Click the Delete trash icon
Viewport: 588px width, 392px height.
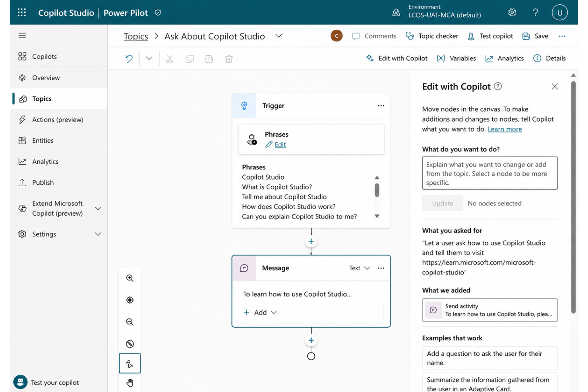pyautogui.click(x=229, y=59)
